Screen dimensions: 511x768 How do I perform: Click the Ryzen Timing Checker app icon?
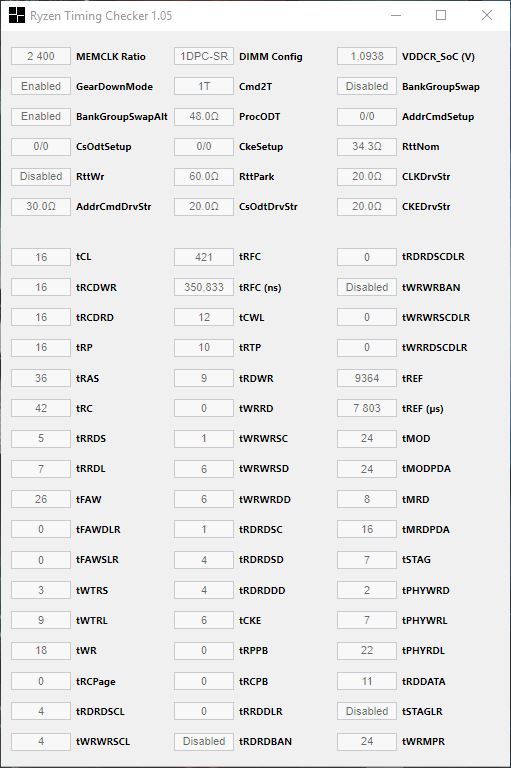tap(17, 15)
